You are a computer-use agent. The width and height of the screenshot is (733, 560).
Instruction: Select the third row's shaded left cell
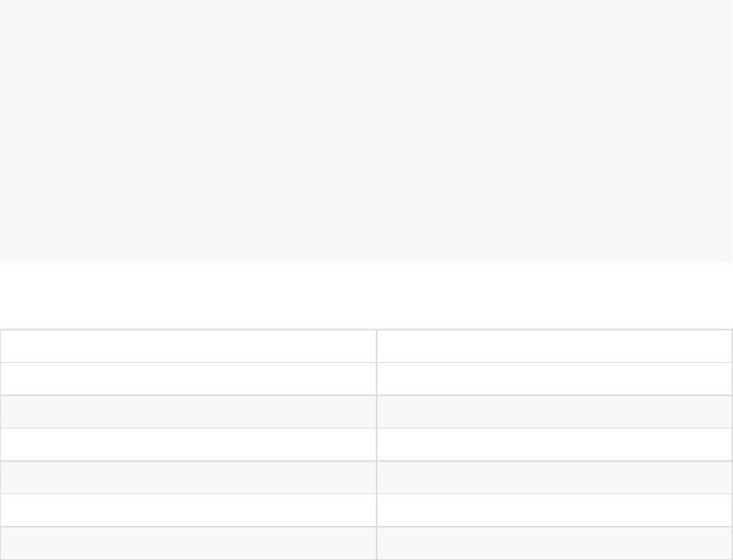[188, 411]
